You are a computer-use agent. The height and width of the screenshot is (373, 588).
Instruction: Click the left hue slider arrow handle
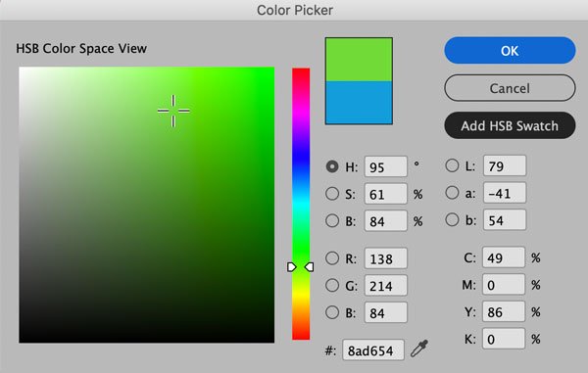coord(291,267)
